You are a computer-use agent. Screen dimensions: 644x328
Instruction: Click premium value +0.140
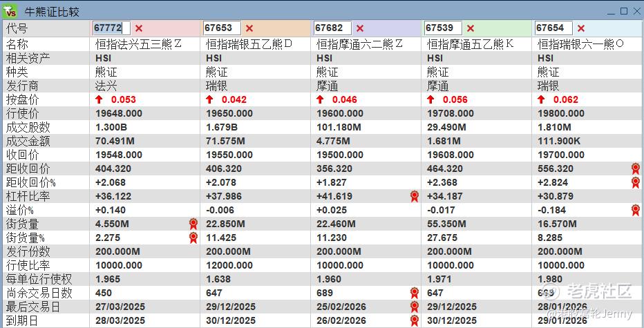tap(111, 210)
